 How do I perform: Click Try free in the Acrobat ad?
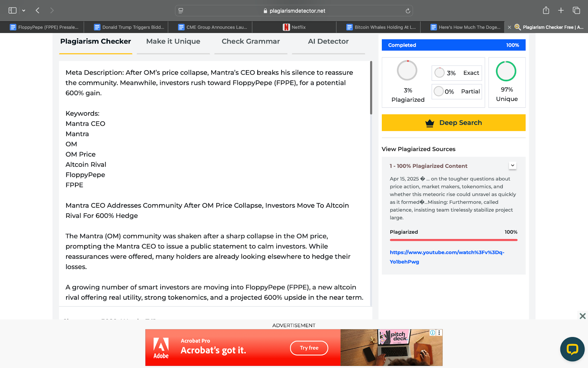coord(309,348)
